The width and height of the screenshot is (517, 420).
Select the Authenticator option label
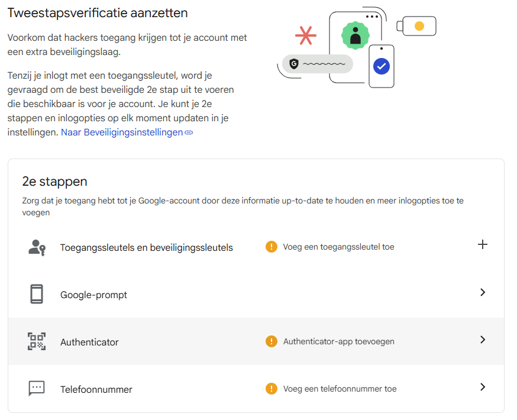pos(89,342)
